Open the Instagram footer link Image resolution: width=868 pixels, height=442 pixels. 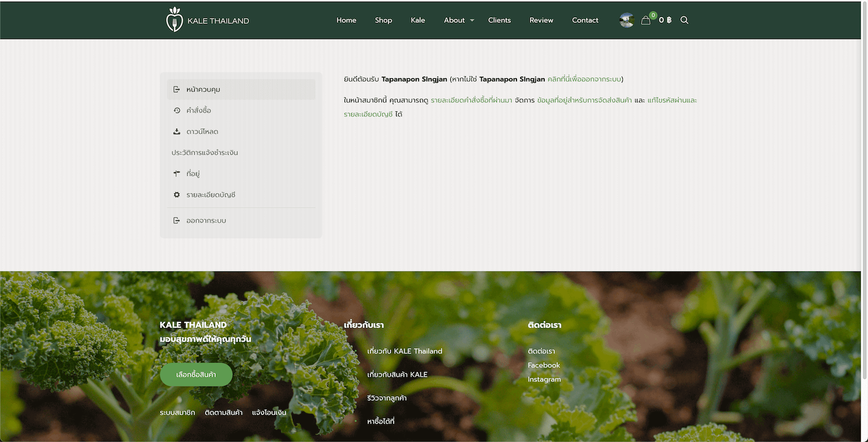(x=544, y=380)
